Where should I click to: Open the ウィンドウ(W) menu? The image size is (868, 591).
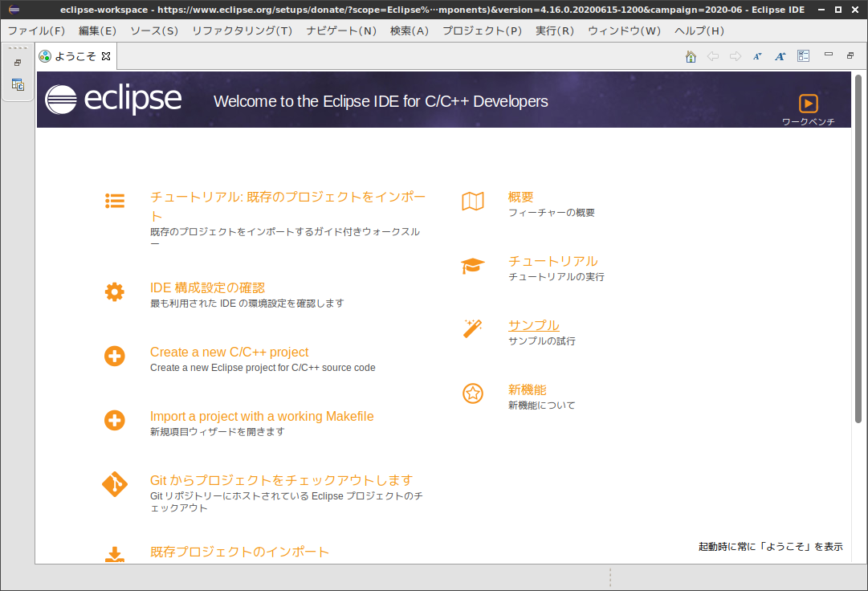coord(624,31)
